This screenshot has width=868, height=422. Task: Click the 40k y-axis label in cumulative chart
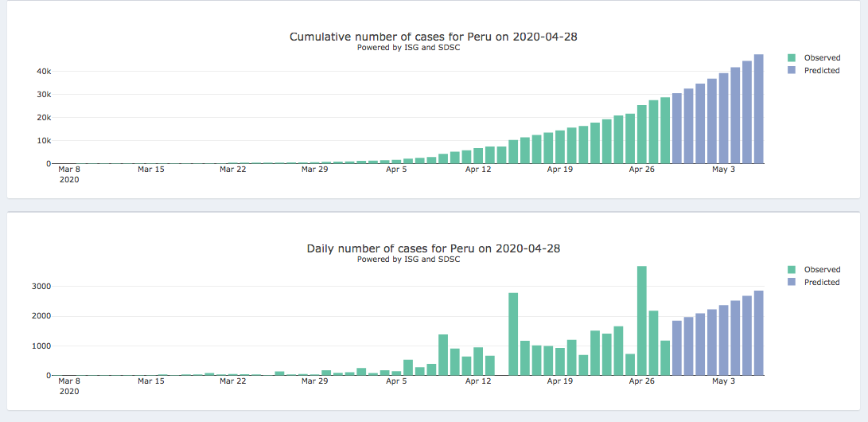pyautogui.click(x=43, y=72)
